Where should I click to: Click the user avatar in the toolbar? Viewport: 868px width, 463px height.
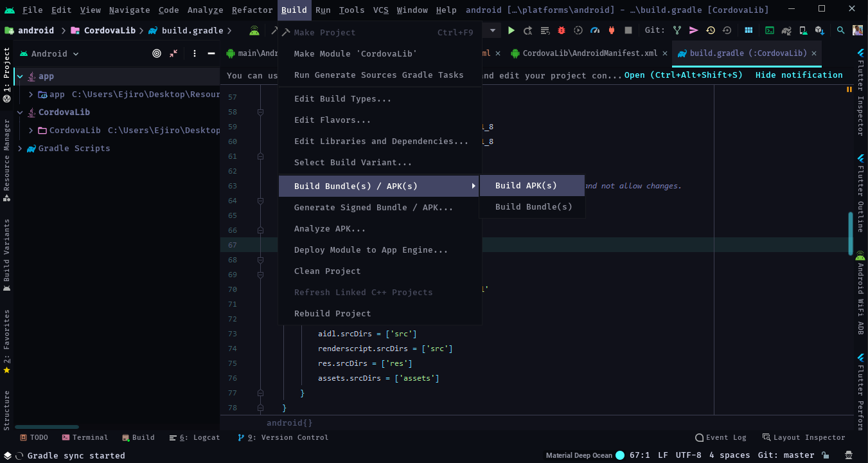(858, 30)
